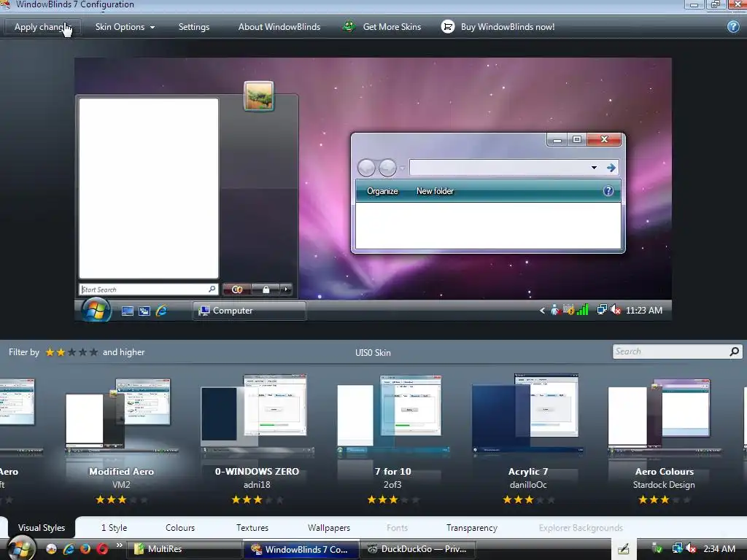Click the shopping cart icon
The height and width of the screenshot is (560, 747).
coord(448,27)
